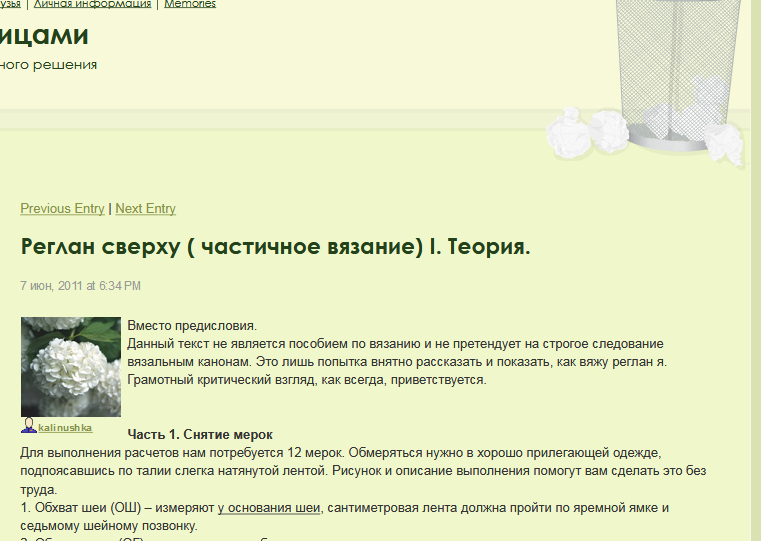
Task: Open the kalinushka profile link
Action: point(65,428)
